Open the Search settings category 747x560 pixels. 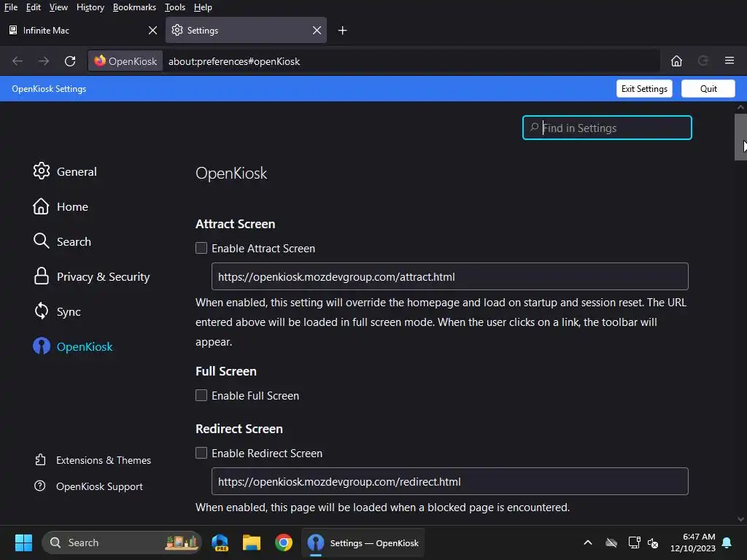62,241
